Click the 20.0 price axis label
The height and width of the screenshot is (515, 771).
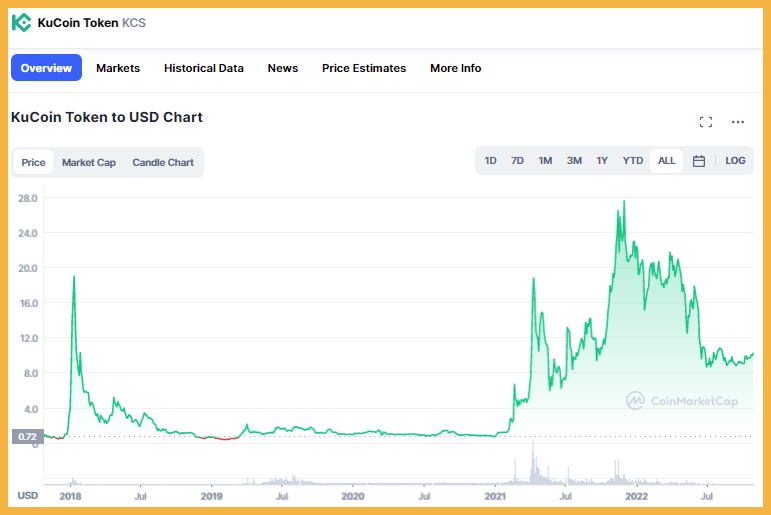pyautogui.click(x=28, y=268)
